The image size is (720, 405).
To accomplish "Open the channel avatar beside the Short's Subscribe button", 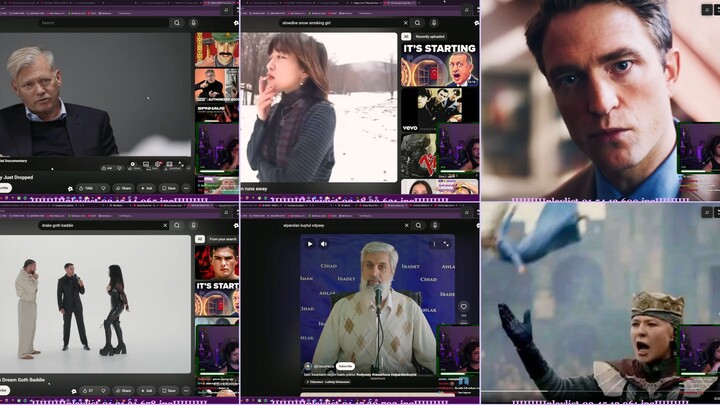I will (308, 366).
